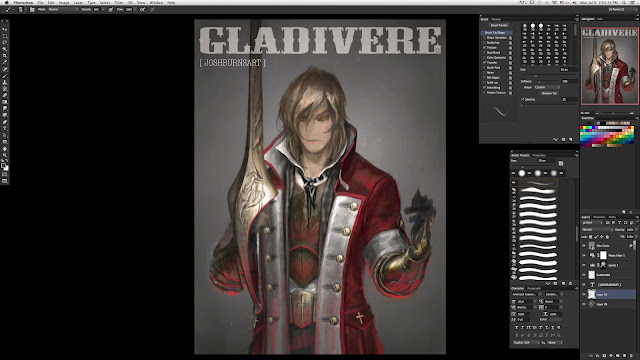
Task: Select the Blur tool
Action: 4,109
